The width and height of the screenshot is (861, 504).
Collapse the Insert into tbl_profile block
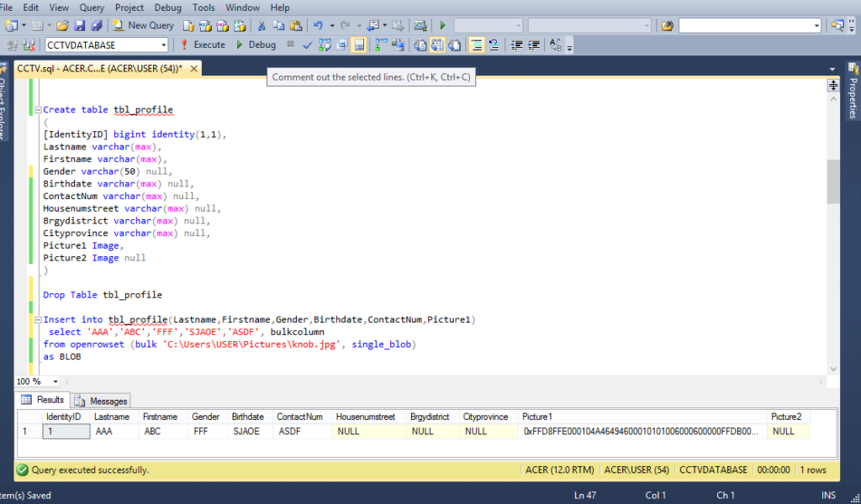pyautogui.click(x=38, y=320)
